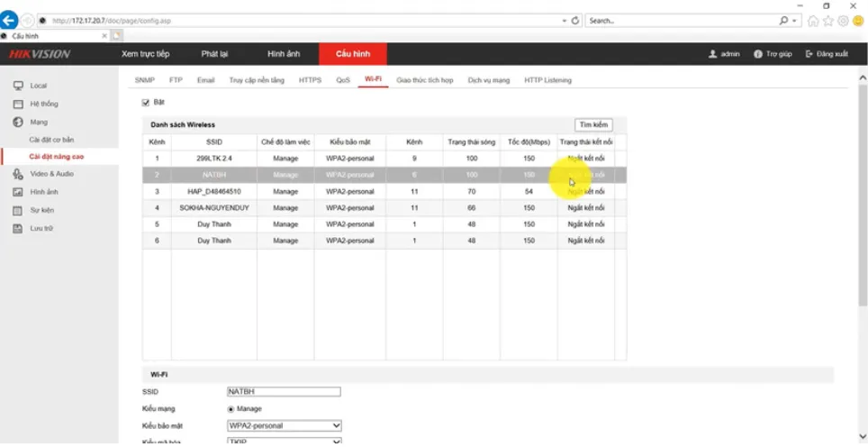Click the admin user icon
This screenshot has height=447, width=868.
713,54
